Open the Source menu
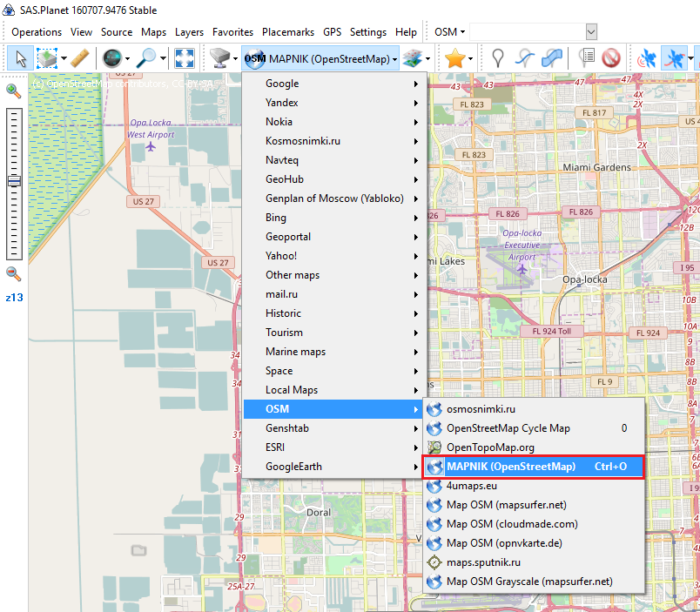Screen dimensions: 700x612 pyautogui.click(x=117, y=32)
